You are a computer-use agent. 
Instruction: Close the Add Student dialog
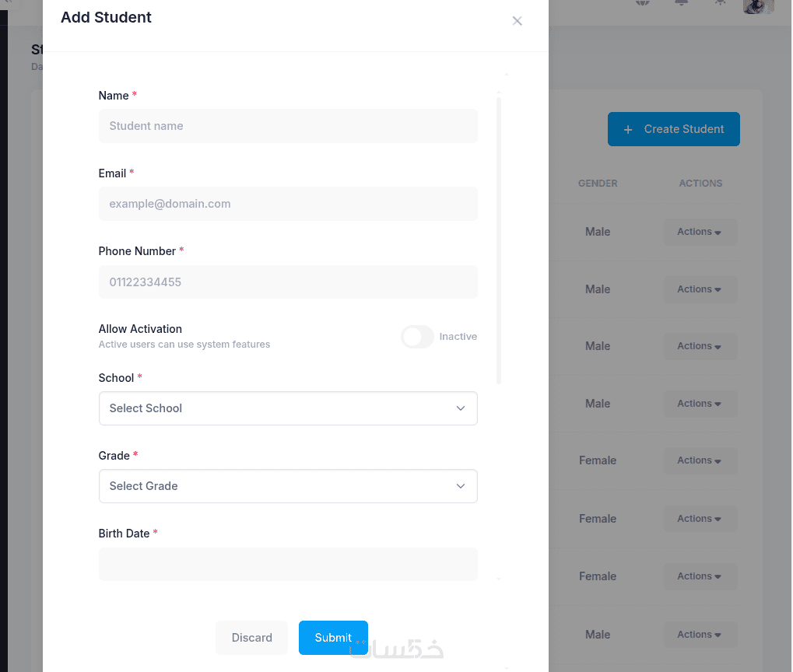[x=517, y=21]
